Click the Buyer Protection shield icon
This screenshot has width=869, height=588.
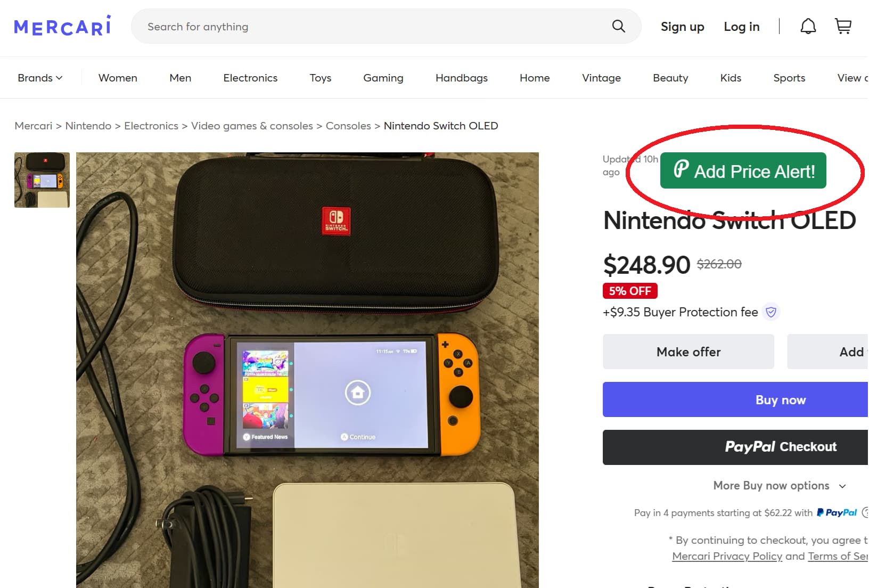point(770,312)
